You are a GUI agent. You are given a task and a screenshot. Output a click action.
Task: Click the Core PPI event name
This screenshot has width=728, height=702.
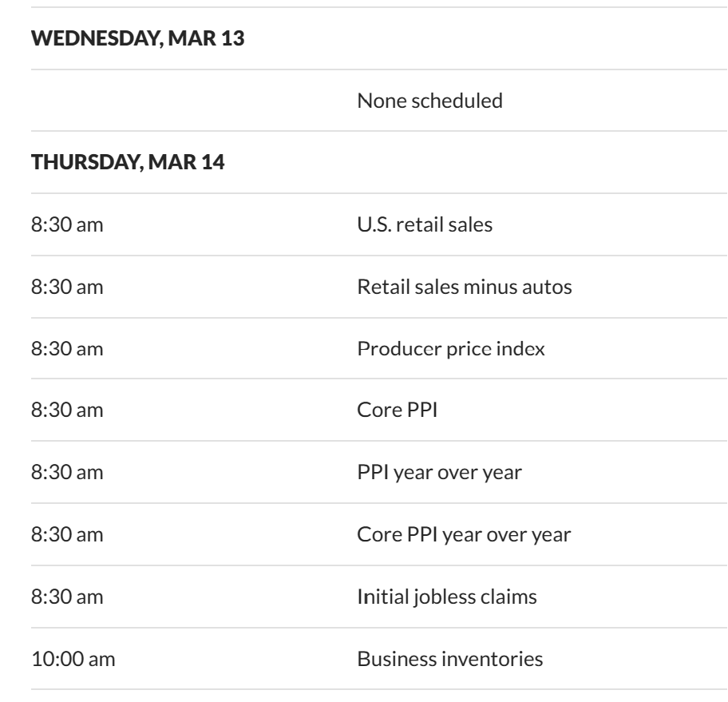(397, 411)
